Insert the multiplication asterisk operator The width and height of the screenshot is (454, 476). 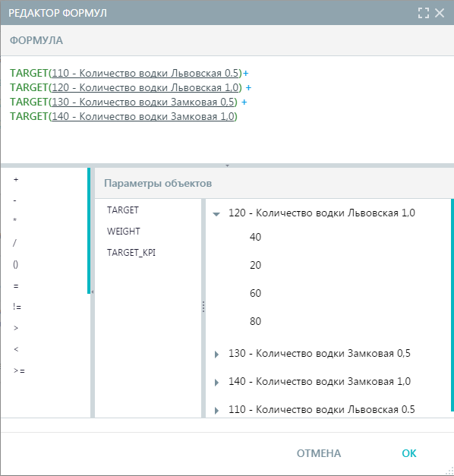click(x=15, y=221)
